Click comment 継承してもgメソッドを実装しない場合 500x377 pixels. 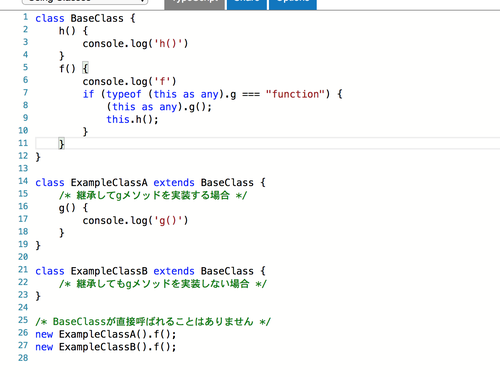pyautogui.click(x=163, y=284)
